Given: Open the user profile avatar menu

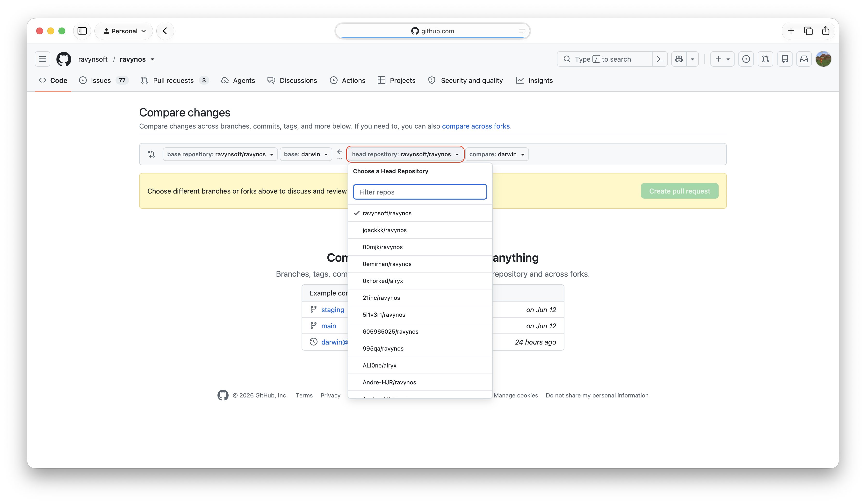Looking at the screenshot, I should pyautogui.click(x=823, y=59).
